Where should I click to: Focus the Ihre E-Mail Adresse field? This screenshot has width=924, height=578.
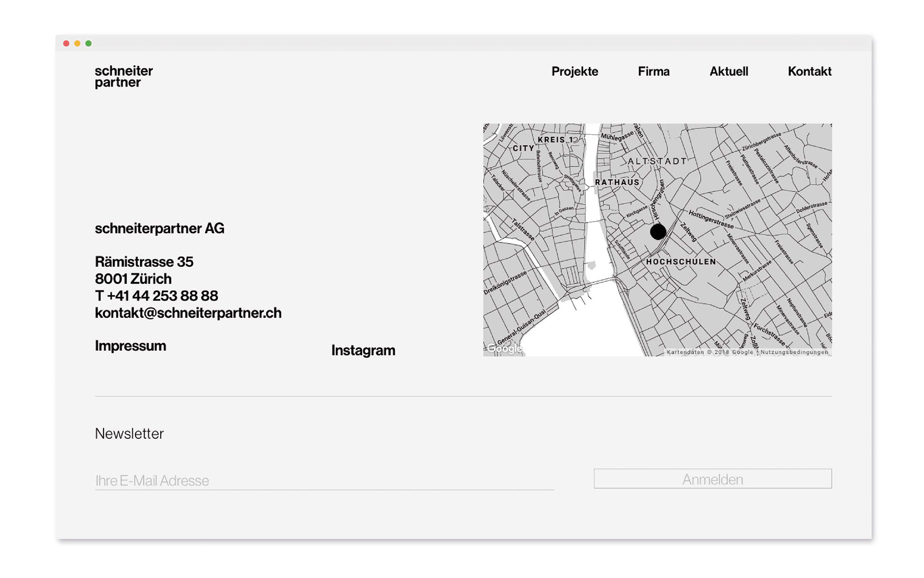click(324, 480)
